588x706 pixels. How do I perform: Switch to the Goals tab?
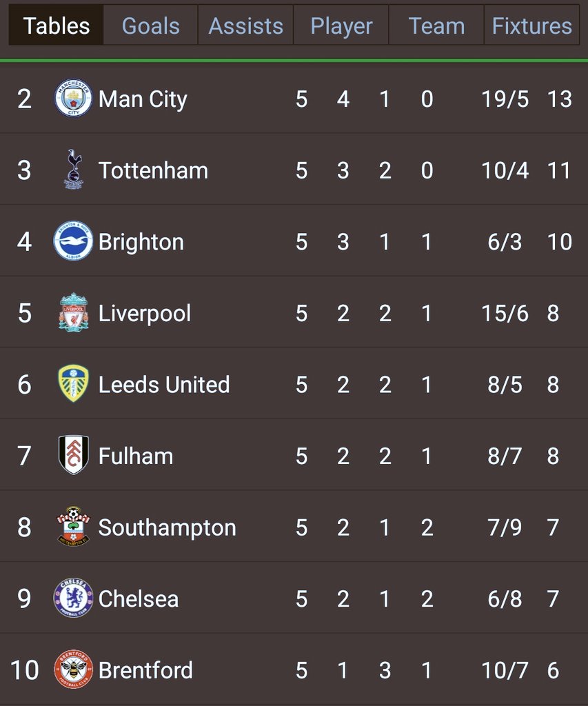(151, 26)
